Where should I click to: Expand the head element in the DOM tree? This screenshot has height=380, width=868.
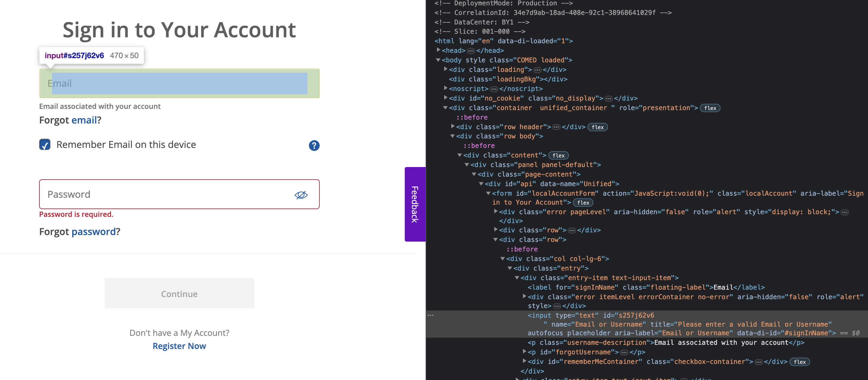[x=439, y=50]
